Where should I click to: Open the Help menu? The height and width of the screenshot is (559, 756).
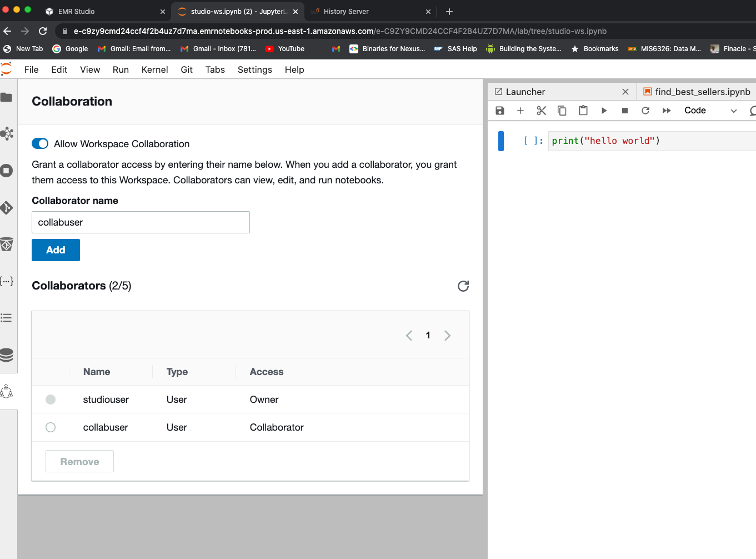coord(294,69)
